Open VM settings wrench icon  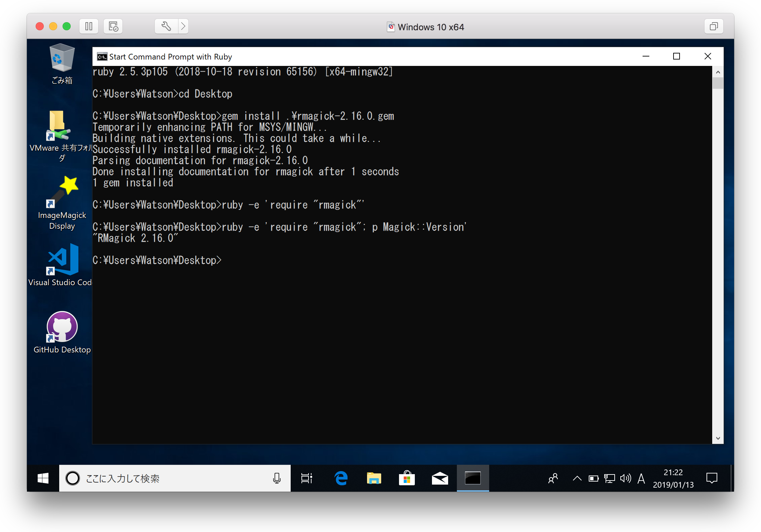(x=166, y=26)
